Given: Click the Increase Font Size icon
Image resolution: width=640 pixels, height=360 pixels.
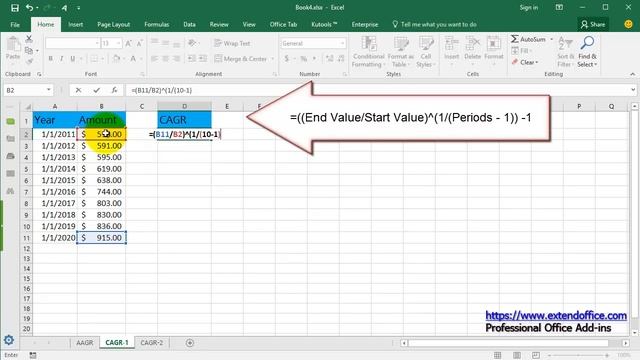Looking at the screenshot, I should click(x=129, y=43).
